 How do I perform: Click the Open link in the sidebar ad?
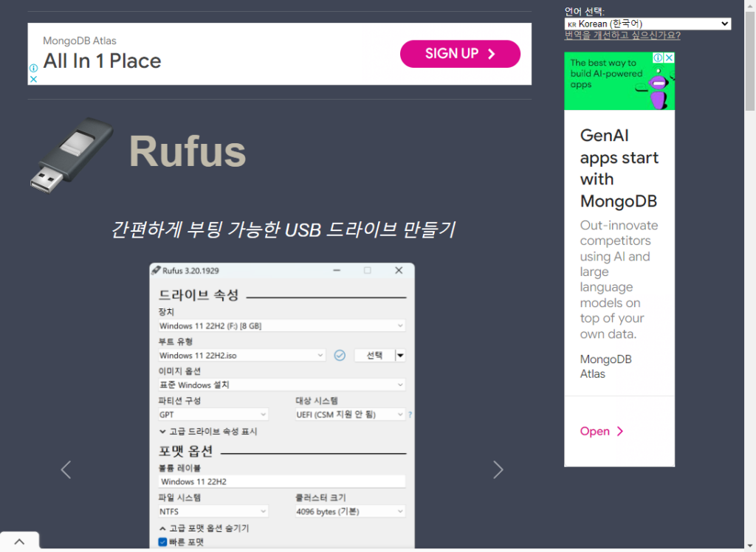[x=601, y=431]
